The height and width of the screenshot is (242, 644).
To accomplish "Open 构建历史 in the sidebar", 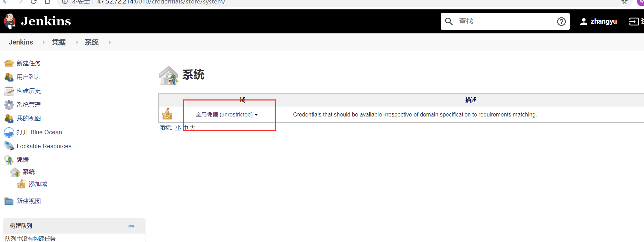I will coord(29,91).
